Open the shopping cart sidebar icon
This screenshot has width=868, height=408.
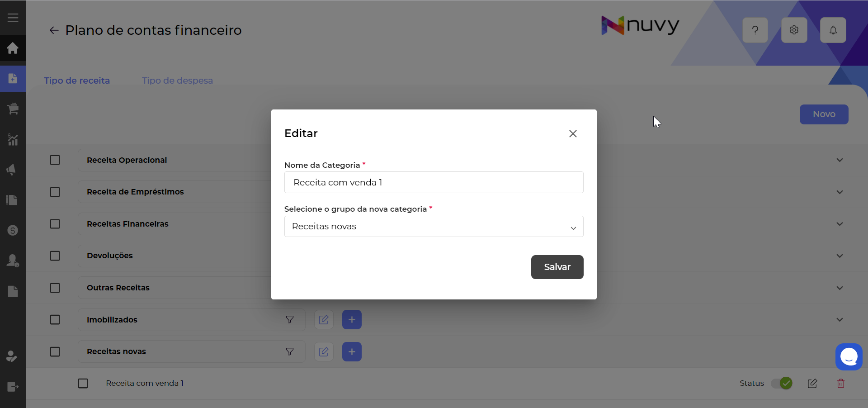(13, 109)
